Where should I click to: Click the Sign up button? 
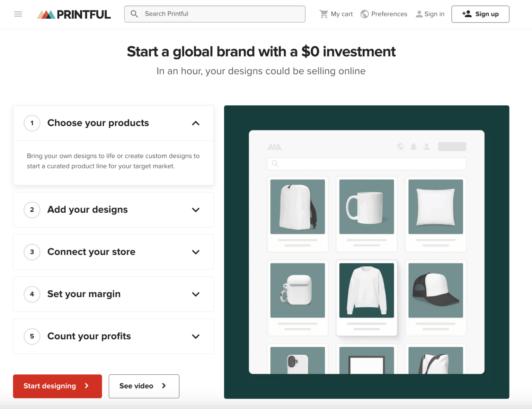coord(480,14)
